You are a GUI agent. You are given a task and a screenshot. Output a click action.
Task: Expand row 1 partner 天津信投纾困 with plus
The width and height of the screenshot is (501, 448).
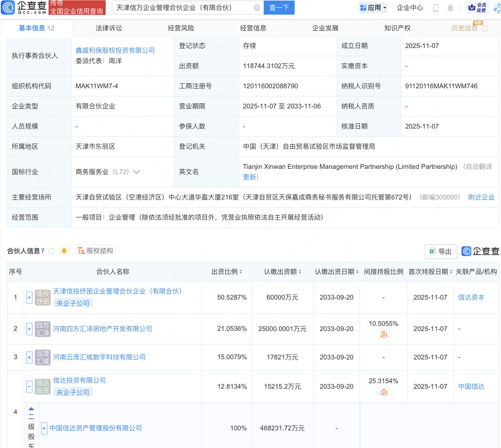[x=29, y=298]
